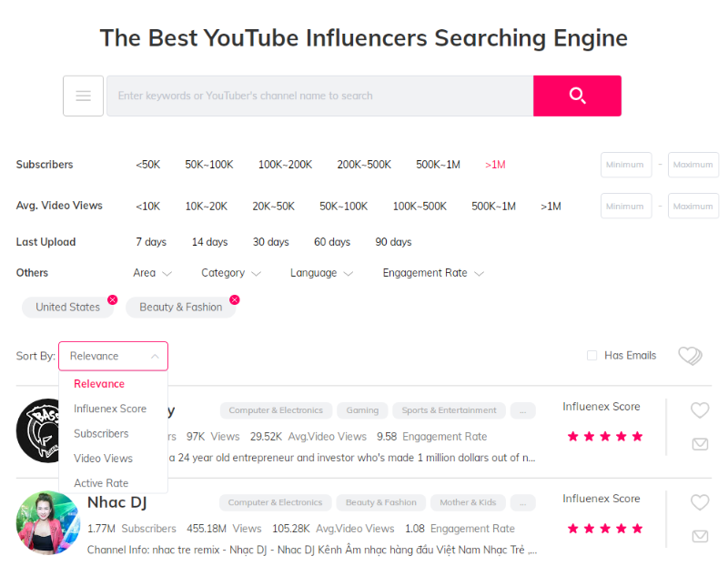Image resolution: width=728 pixels, height=566 pixels.
Task: Remove the United States filter tag
Action: pos(112,299)
